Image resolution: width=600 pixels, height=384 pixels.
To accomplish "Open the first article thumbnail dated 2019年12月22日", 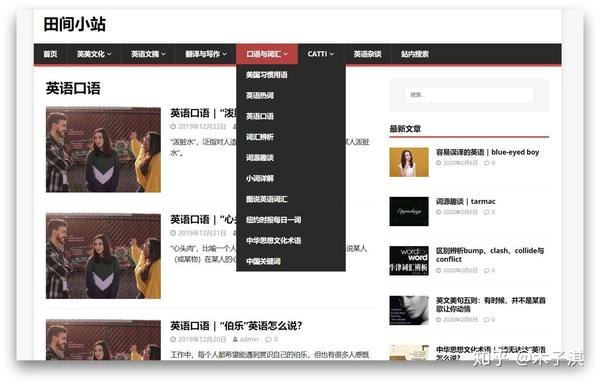I will pos(103,150).
